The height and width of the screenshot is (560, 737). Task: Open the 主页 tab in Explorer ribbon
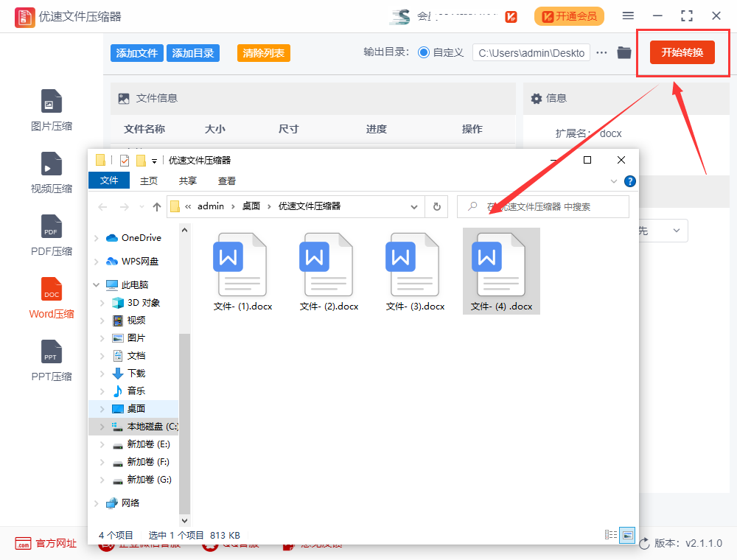point(149,181)
